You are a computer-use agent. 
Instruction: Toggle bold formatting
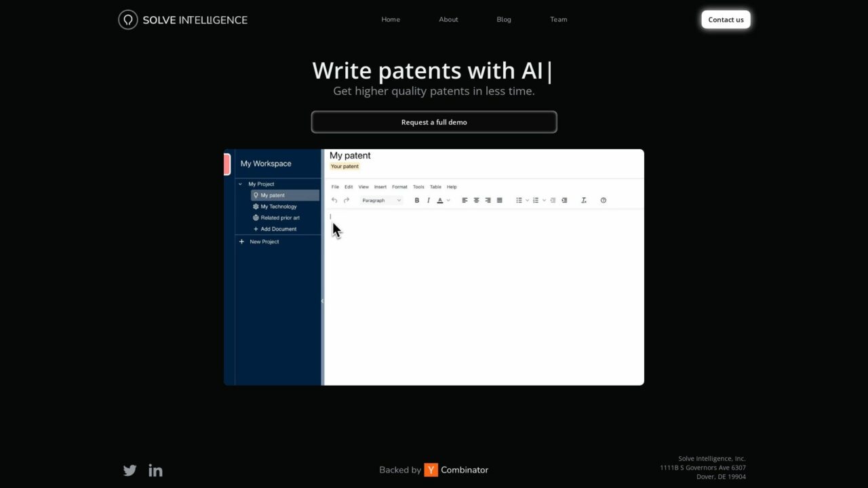[x=416, y=200]
